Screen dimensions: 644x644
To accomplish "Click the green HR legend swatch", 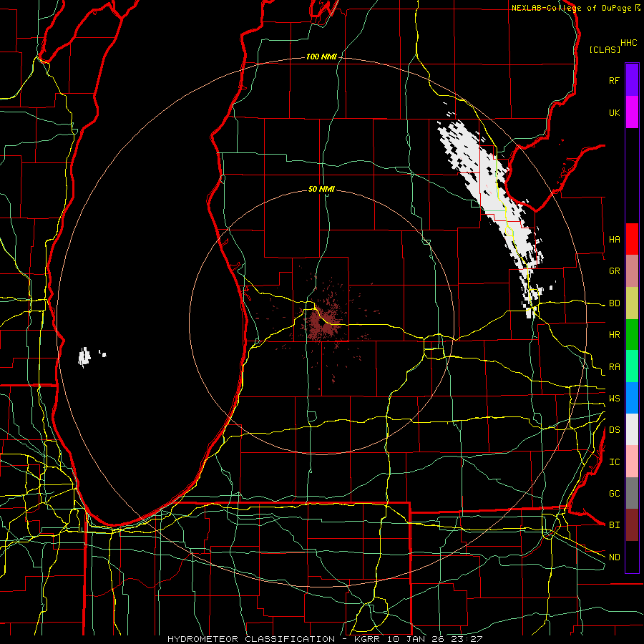I will 632,335.
